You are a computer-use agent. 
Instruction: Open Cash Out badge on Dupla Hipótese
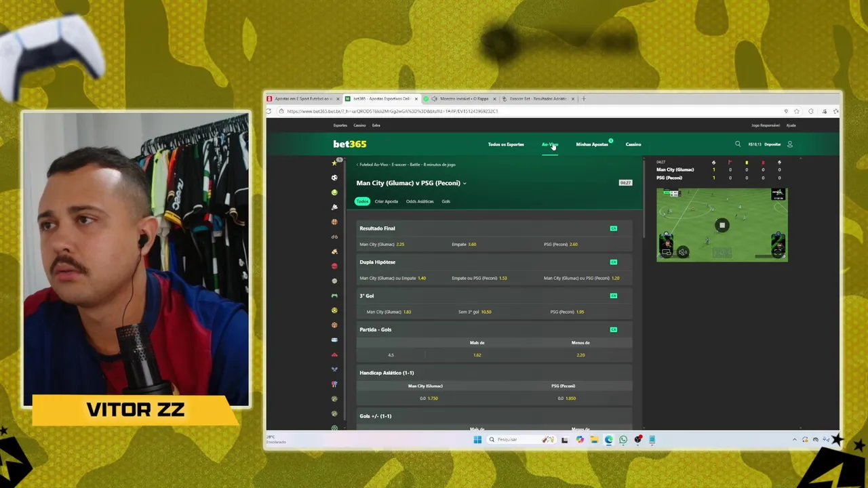[x=614, y=262]
